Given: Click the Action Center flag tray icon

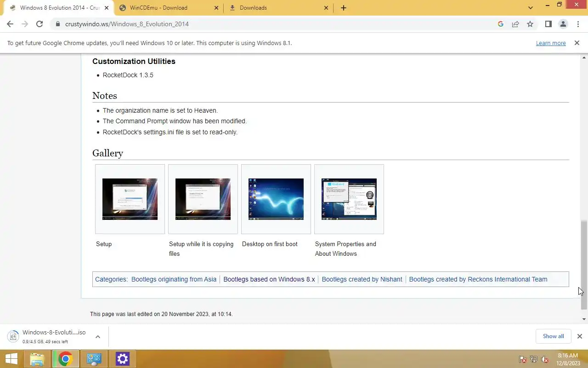Looking at the screenshot, I should click(523, 360).
